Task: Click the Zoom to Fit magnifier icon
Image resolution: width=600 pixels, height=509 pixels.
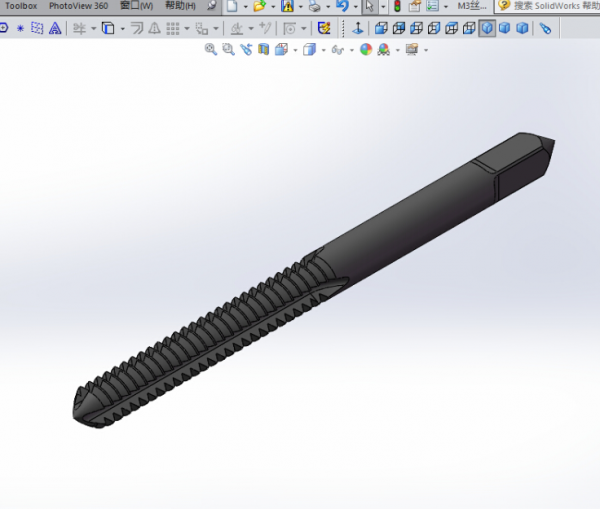Action: (x=211, y=49)
